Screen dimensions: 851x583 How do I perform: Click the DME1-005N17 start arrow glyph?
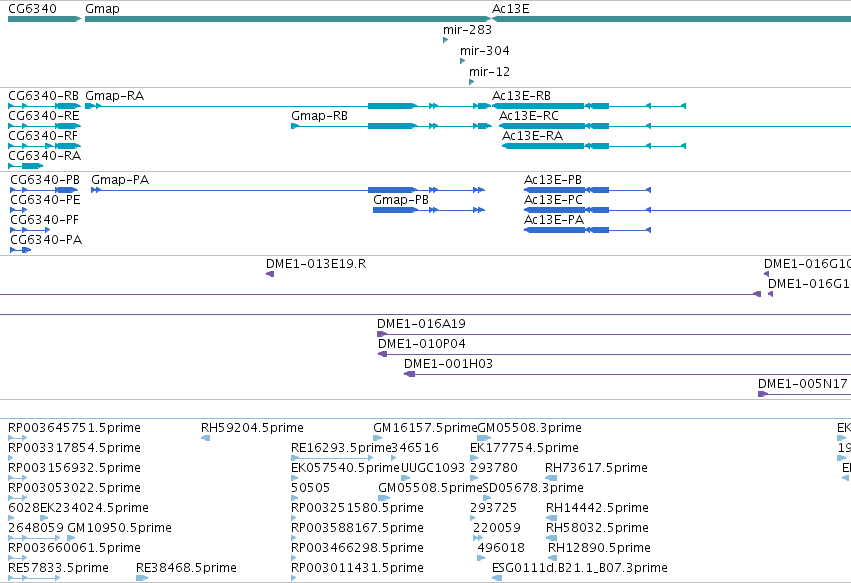tap(763, 394)
